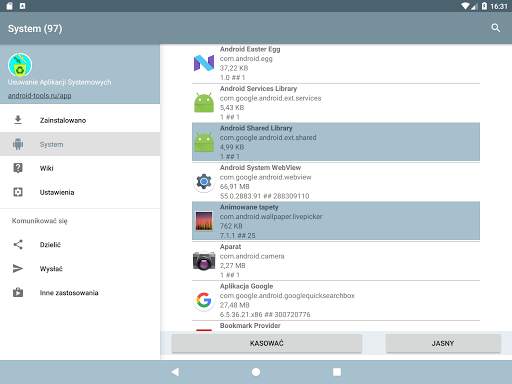
Task: Click the System (97) header title
Action: pyautogui.click(x=35, y=29)
